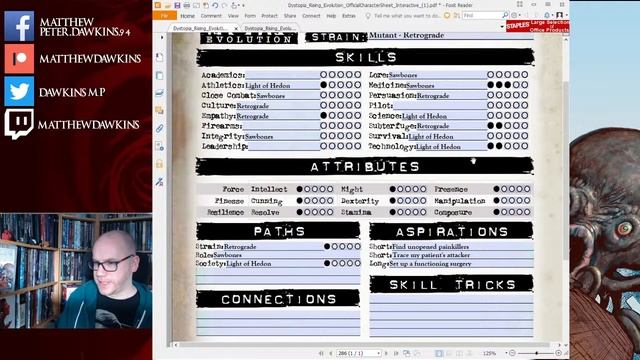Open the Share ribbon tab
640x360 pixels.
click(290, 16)
